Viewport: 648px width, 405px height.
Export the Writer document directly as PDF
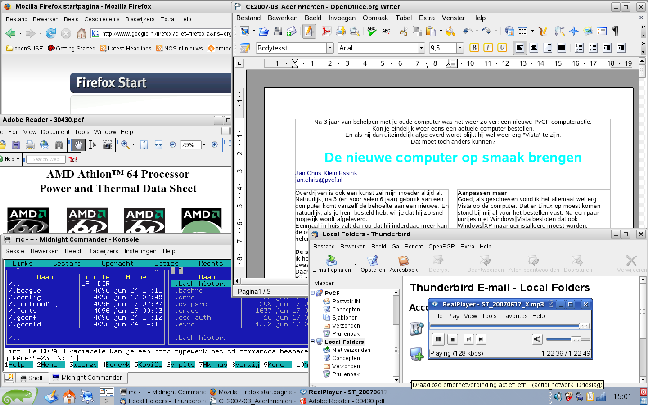[x=326, y=31]
